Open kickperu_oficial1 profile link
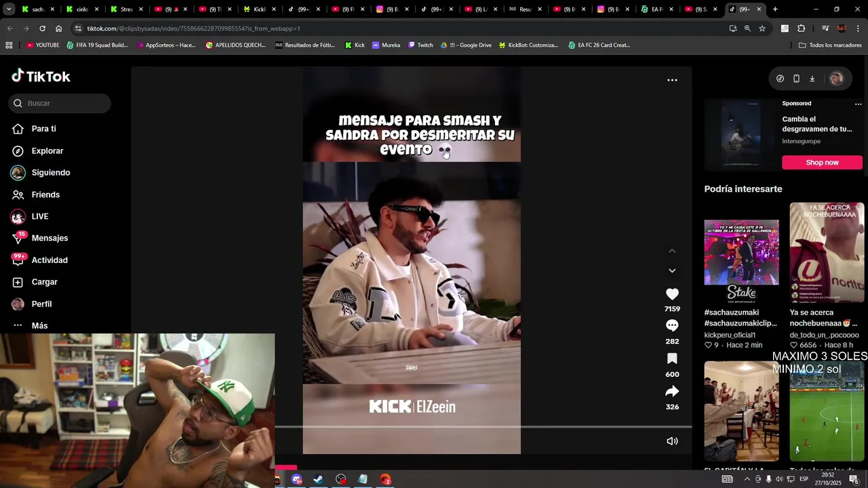868x488 pixels. pyautogui.click(x=730, y=335)
